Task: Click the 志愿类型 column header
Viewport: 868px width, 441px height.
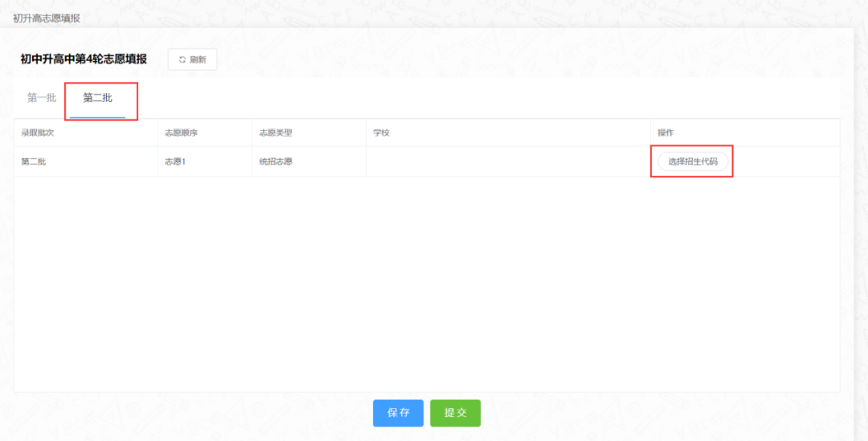Action: [276, 133]
